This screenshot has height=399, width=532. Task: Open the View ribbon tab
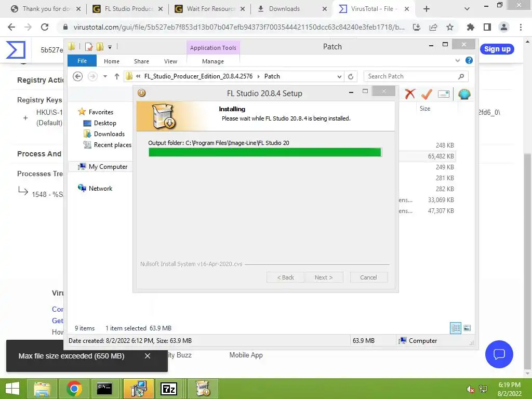tap(170, 61)
